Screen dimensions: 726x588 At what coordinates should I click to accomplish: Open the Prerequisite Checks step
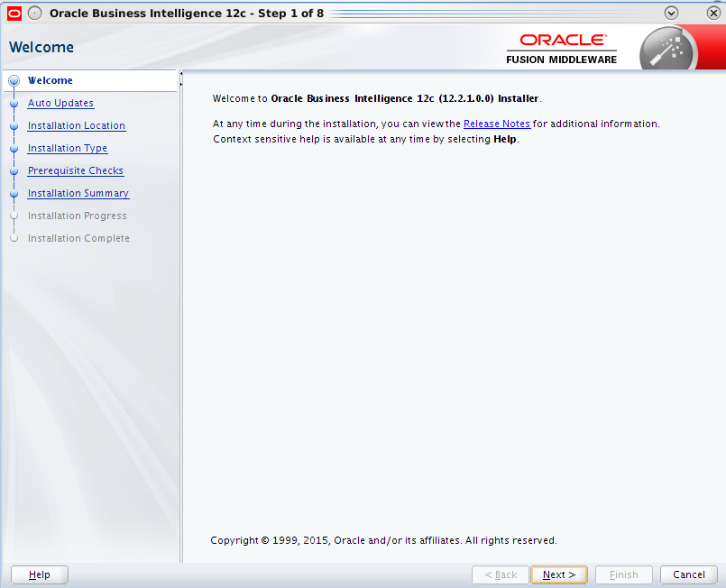[x=76, y=170]
